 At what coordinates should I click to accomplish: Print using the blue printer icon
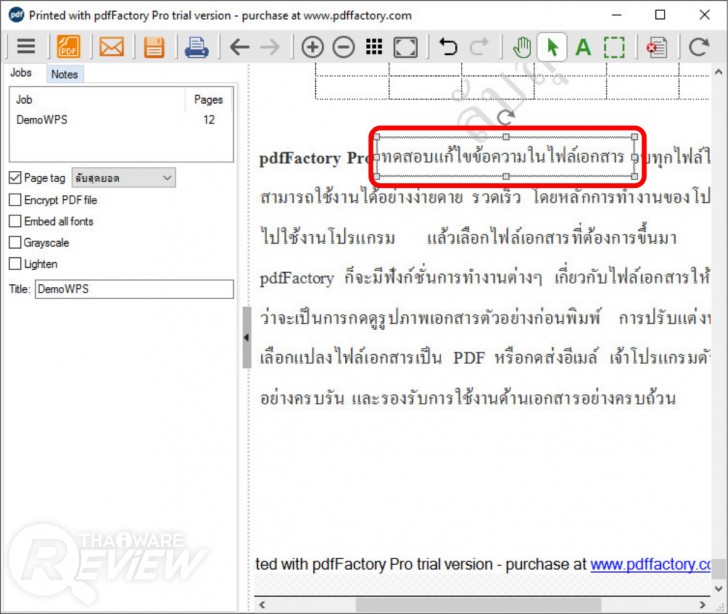pyautogui.click(x=196, y=47)
